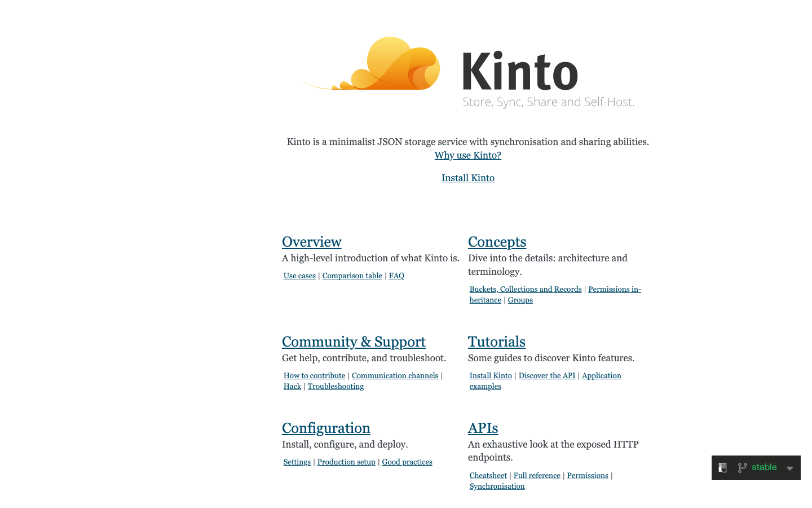Click the Kinto cloud logo
Image resolution: width=812 pixels, height=508 pixels.
click(372, 64)
